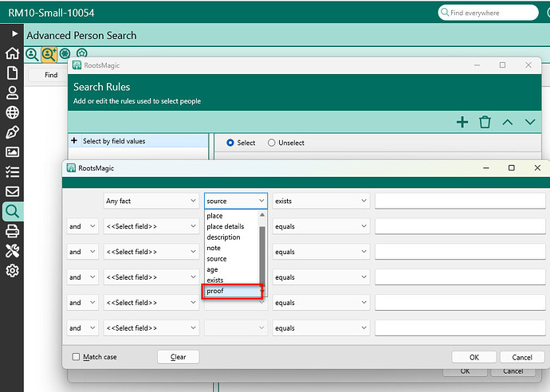Move rule down with down chevron
Screen dimensions: 550x392
coord(530,122)
